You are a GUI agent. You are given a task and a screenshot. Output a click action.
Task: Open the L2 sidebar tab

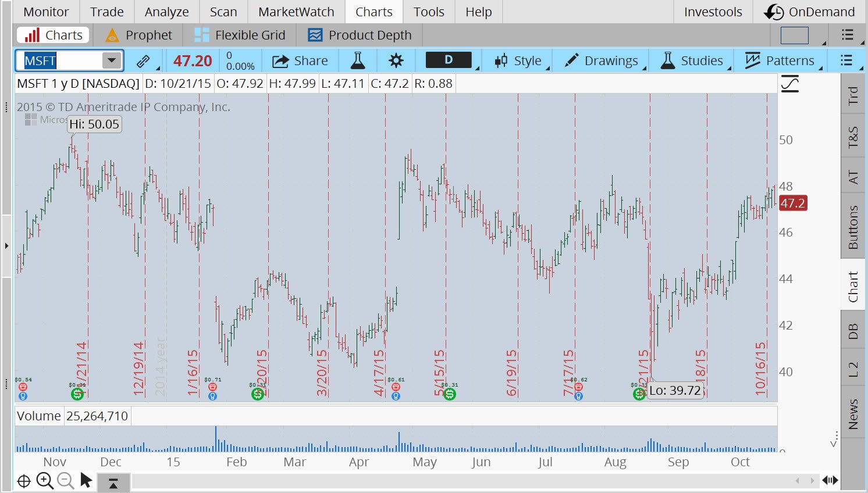(853, 369)
